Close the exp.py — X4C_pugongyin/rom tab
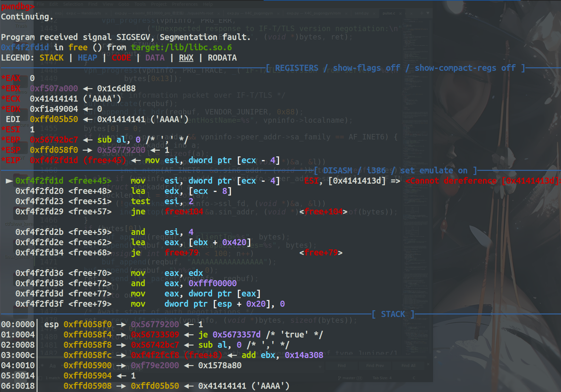The image size is (561, 392). tap(346, 13)
